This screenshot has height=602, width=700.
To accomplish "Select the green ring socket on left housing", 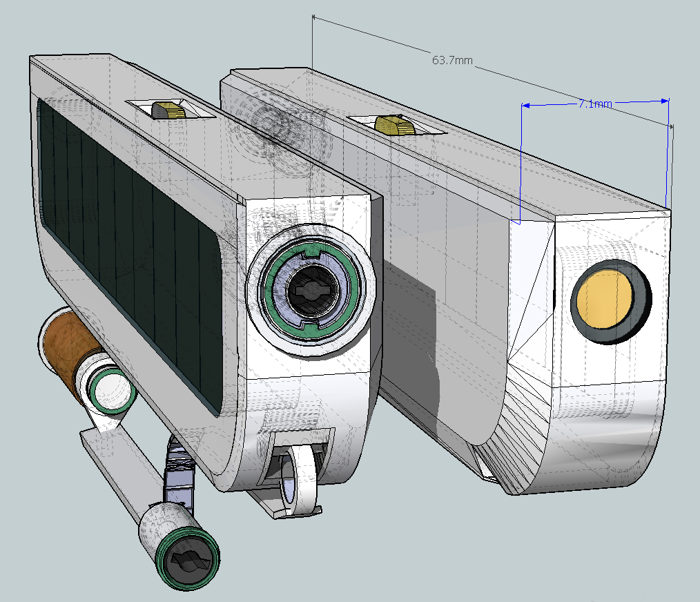I will pyautogui.click(x=311, y=291).
